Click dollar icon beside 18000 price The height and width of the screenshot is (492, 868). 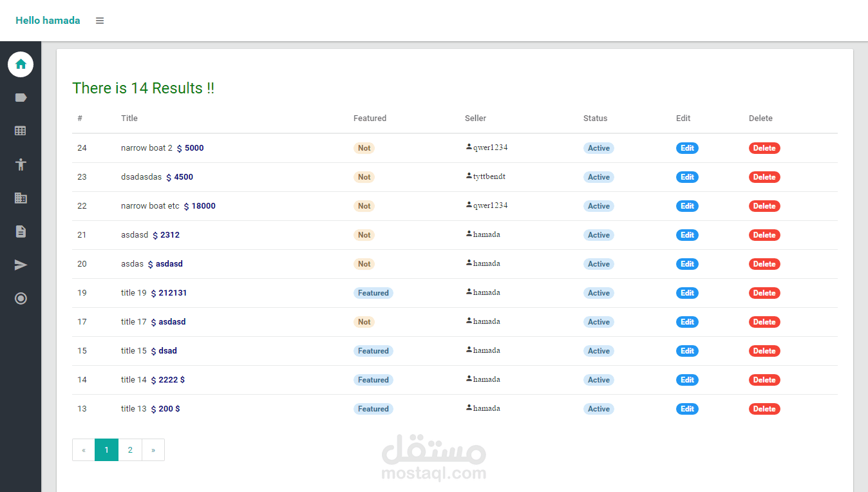pyautogui.click(x=187, y=206)
